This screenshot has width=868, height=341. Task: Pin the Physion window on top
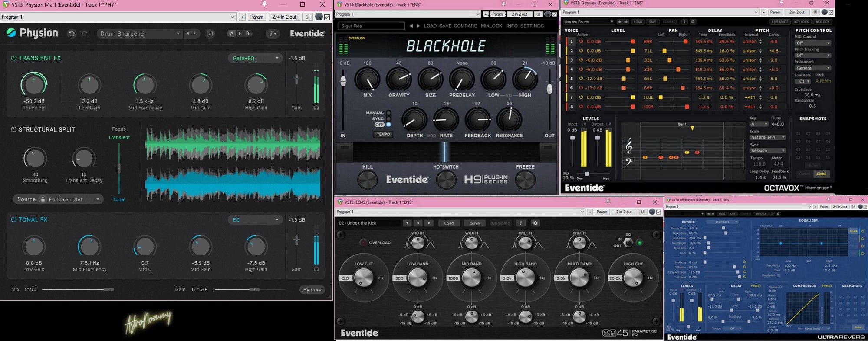point(265,4)
